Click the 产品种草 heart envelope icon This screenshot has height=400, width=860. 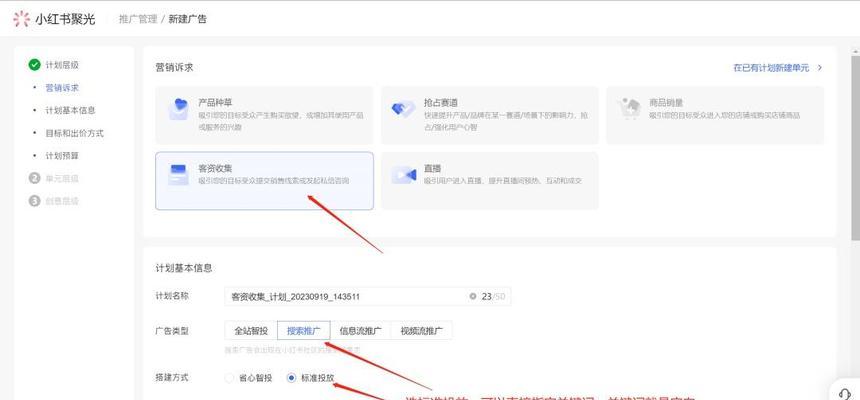coord(178,109)
